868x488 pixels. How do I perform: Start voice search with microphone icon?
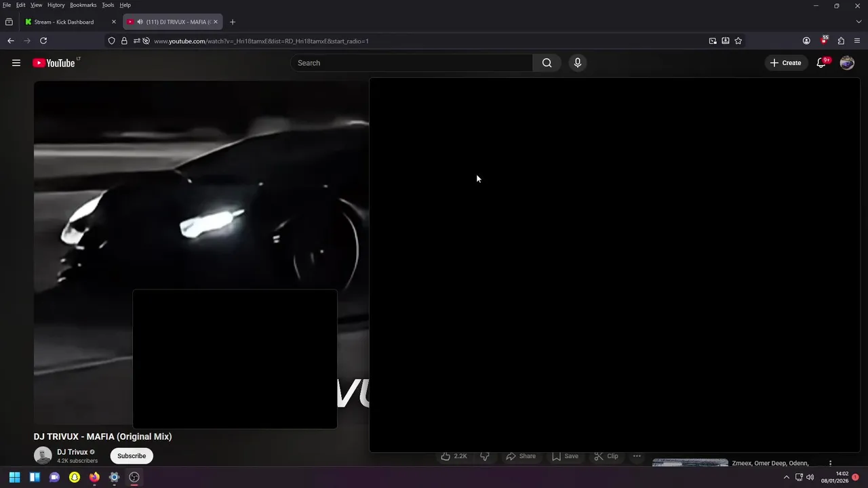[578, 63]
